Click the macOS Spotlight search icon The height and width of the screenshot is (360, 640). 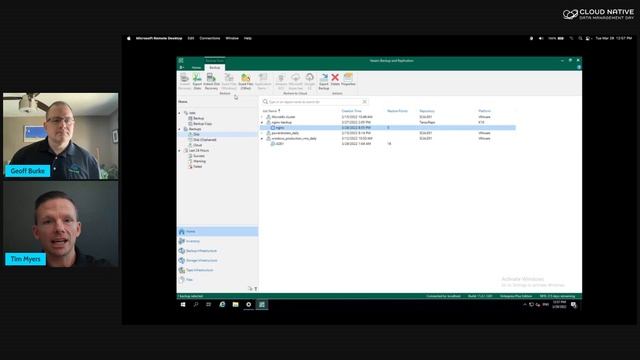[x=580, y=38]
